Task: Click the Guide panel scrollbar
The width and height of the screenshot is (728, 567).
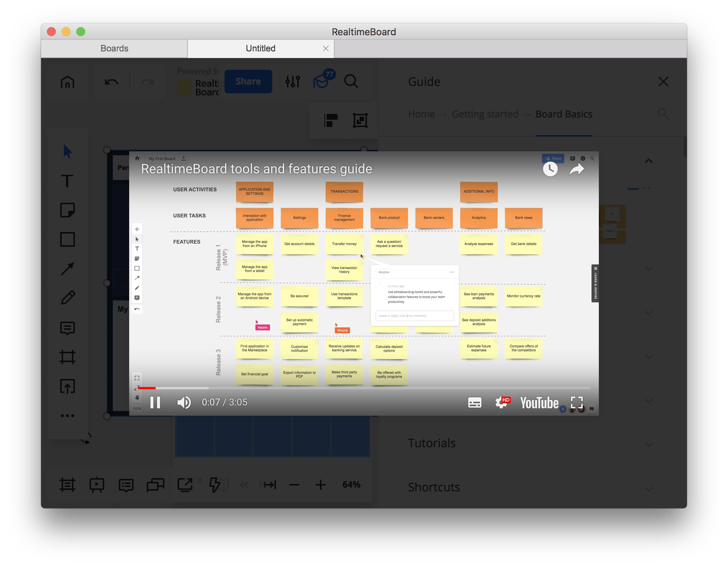Action: click(685, 147)
